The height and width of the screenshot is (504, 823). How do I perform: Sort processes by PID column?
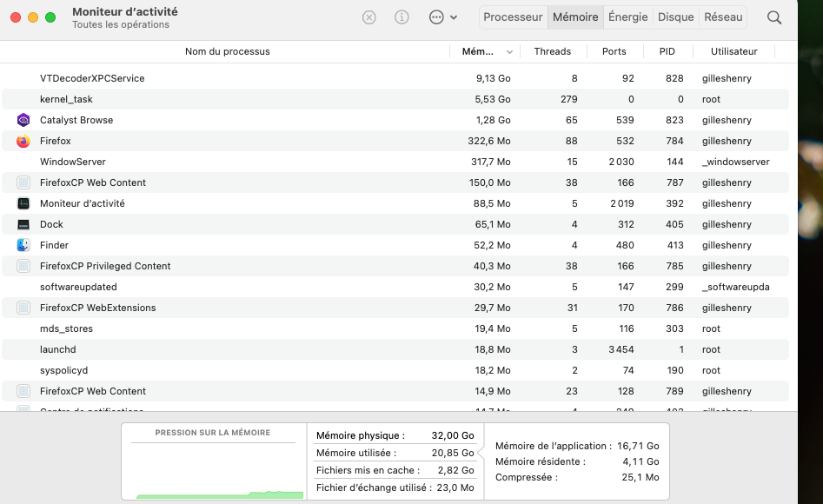tap(667, 51)
